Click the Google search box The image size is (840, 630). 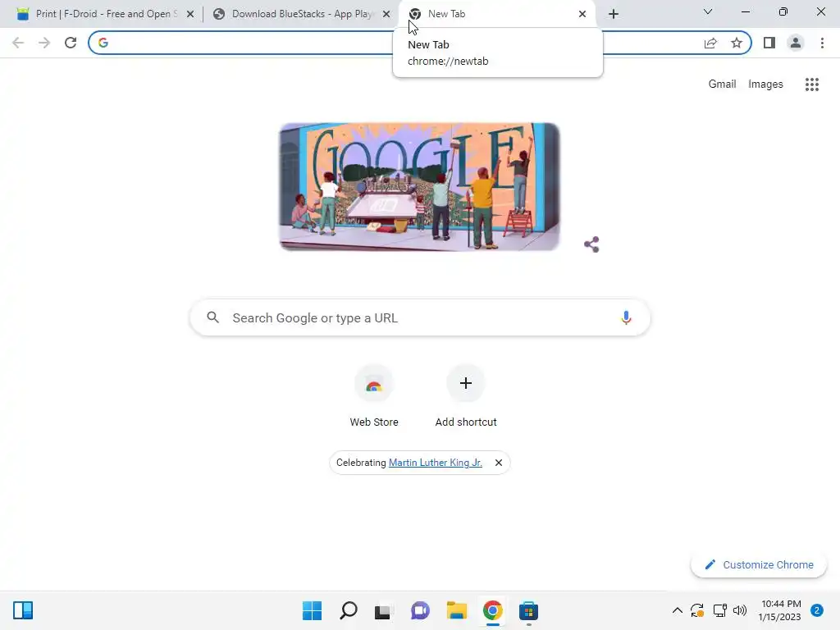[x=420, y=317]
